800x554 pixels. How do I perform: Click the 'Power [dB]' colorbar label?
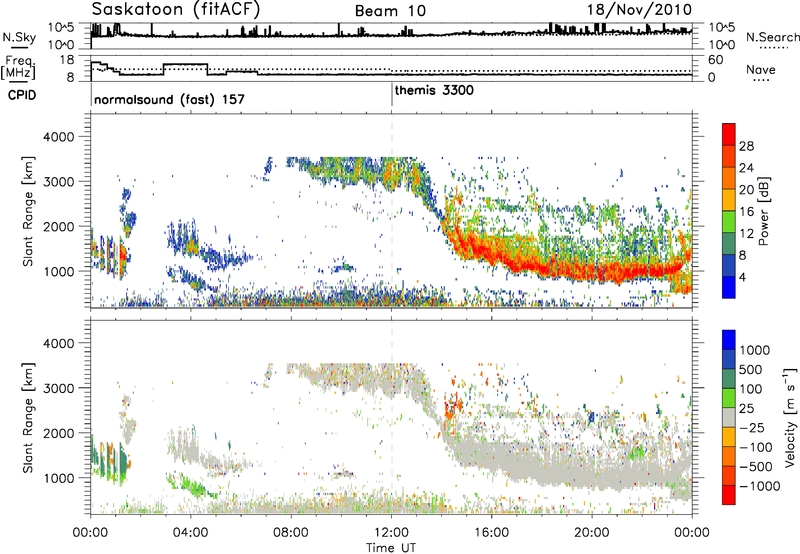click(763, 211)
